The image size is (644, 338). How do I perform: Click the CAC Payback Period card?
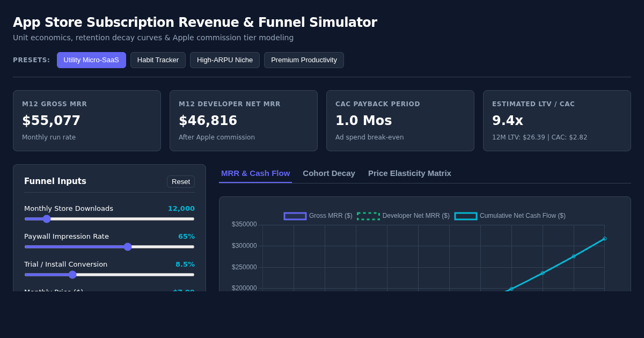coord(400,121)
